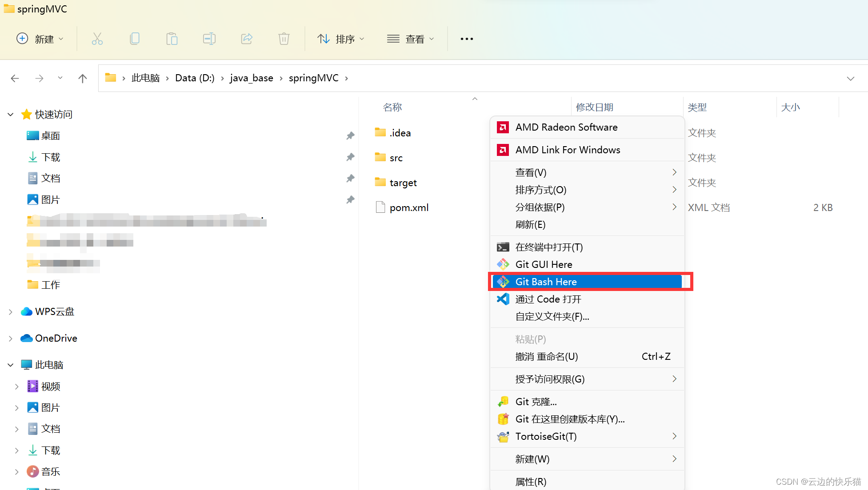Expand WPS云盘 in left sidebar

[10, 311]
